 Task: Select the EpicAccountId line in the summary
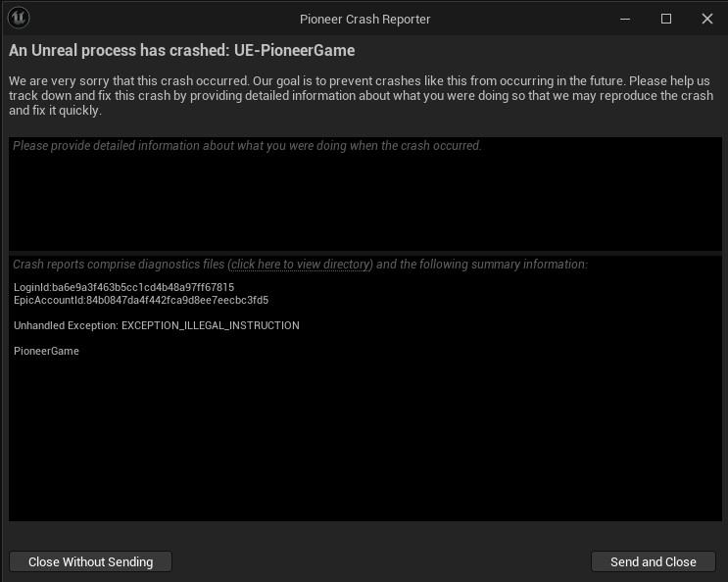pyautogui.click(x=141, y=300)
